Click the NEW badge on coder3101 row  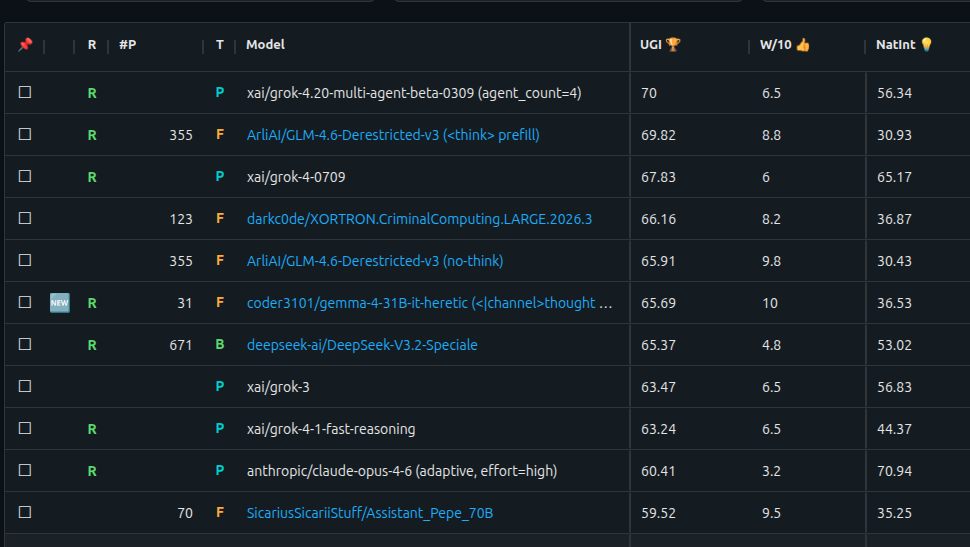(x=59, y=303)
